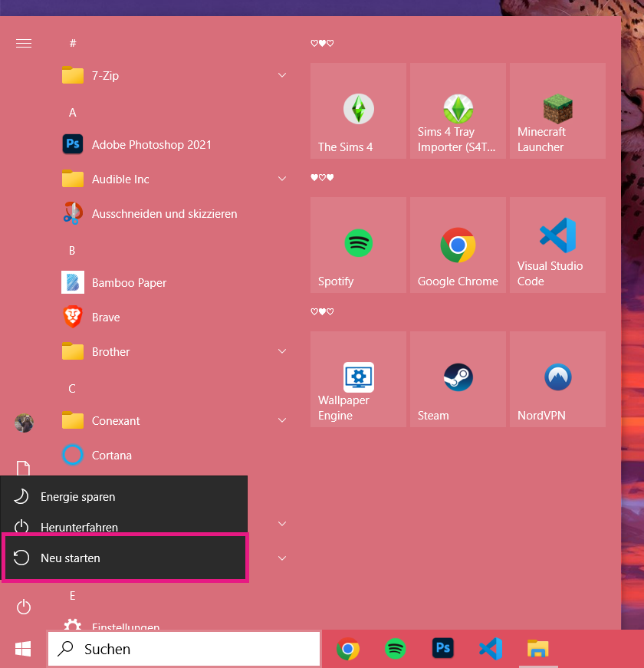Click hearts group title above Sims tiles

322,43
